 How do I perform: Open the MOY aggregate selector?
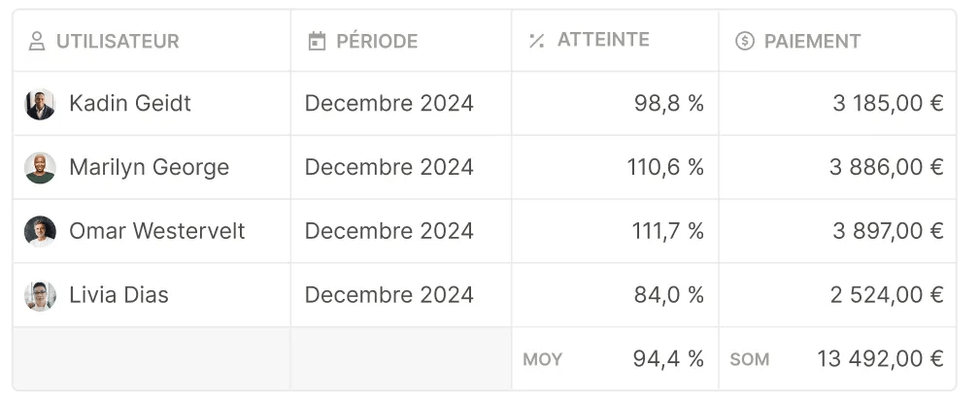click(543, 359)
